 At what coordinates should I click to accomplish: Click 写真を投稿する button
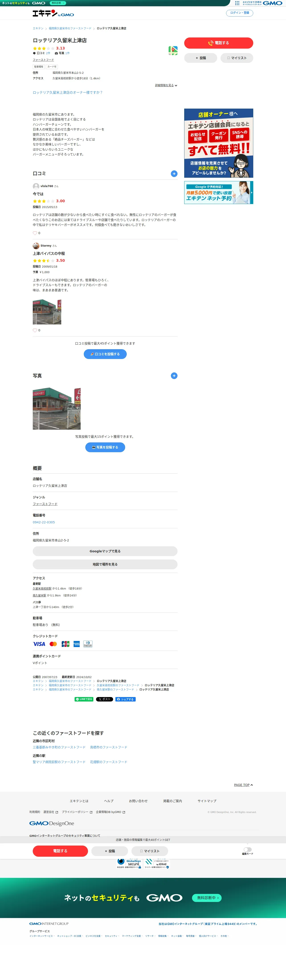(x=105, y=447)
